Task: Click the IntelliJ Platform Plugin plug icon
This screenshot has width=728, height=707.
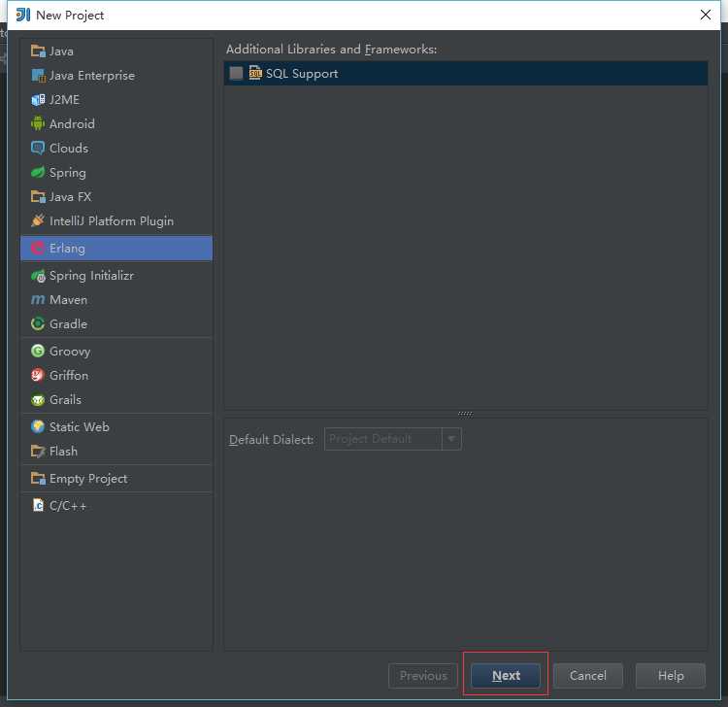Action: point(38,220)
